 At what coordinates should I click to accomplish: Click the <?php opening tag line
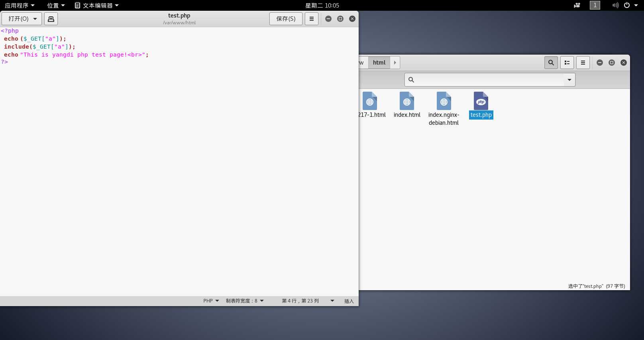click(x=10, y=31)
